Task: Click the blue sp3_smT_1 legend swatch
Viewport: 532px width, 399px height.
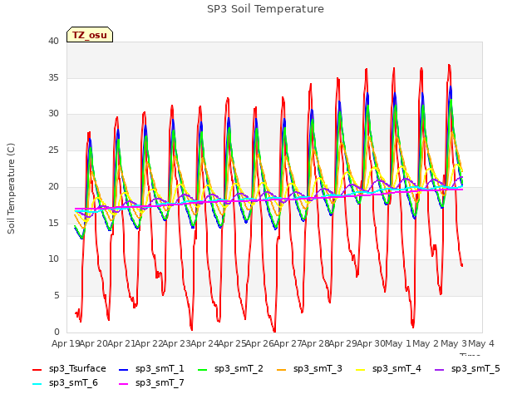Action: [x=124, y=369]
